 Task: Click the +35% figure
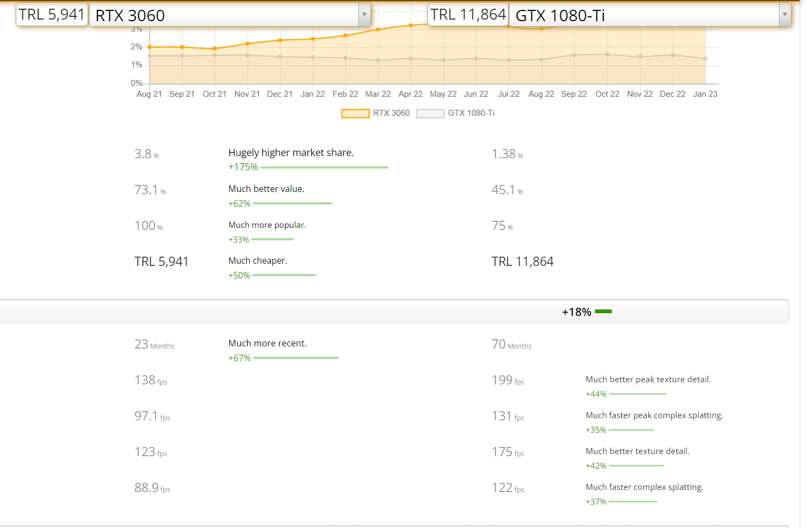click(596, 430)
